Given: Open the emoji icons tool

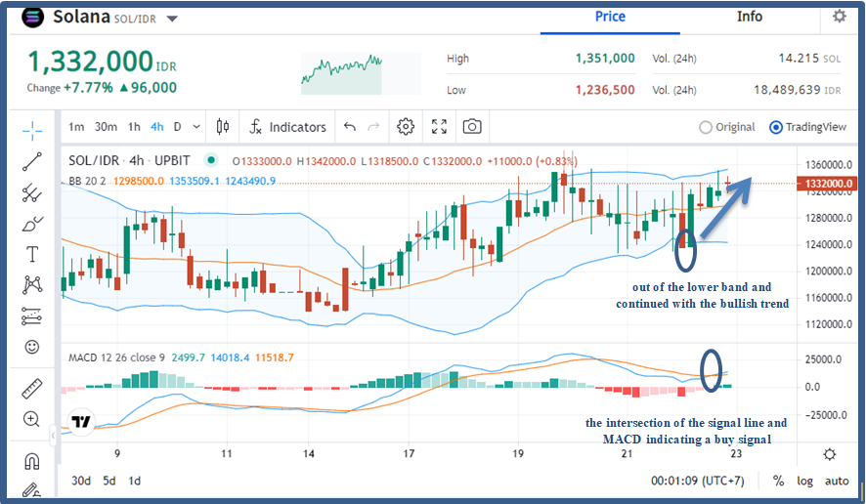Looking at the screenshot, I should point(32,347).
